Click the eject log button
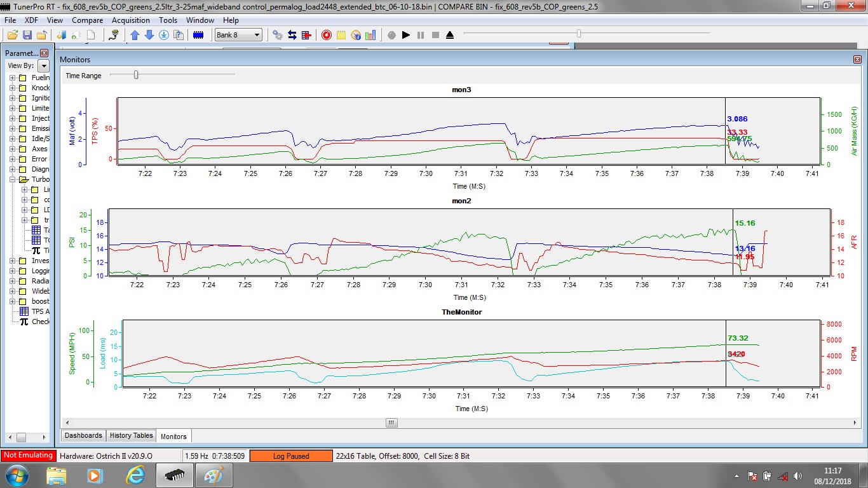Screen dimensions: 868x488 [450, 35]
